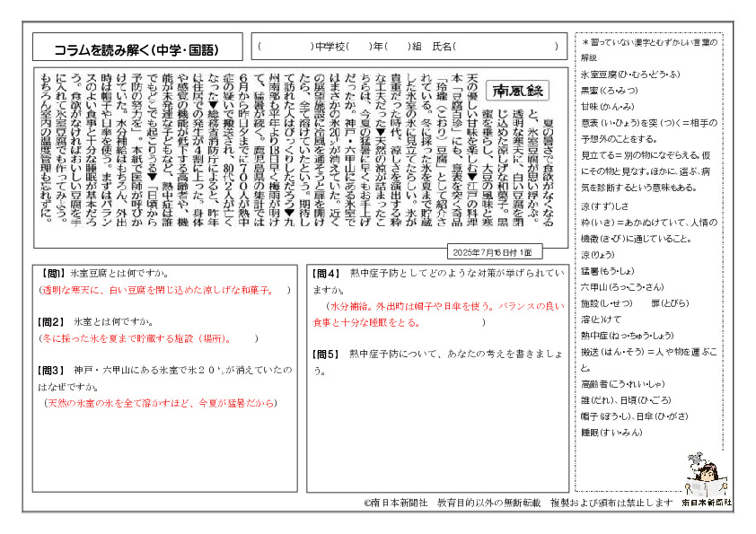Screen dimensions: 756x534
Task: Click the 南風録 column title box
Action: [517, 90]
